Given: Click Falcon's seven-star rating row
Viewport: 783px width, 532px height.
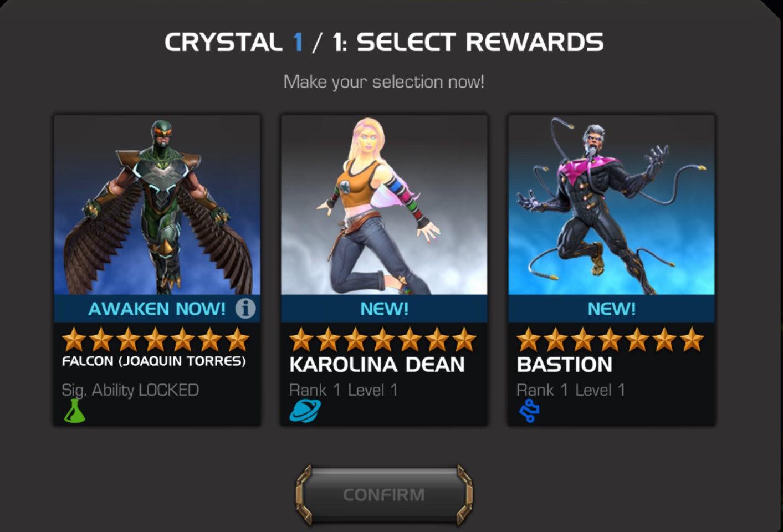Looking at the screenshot, I should click(x=156, y=339).
